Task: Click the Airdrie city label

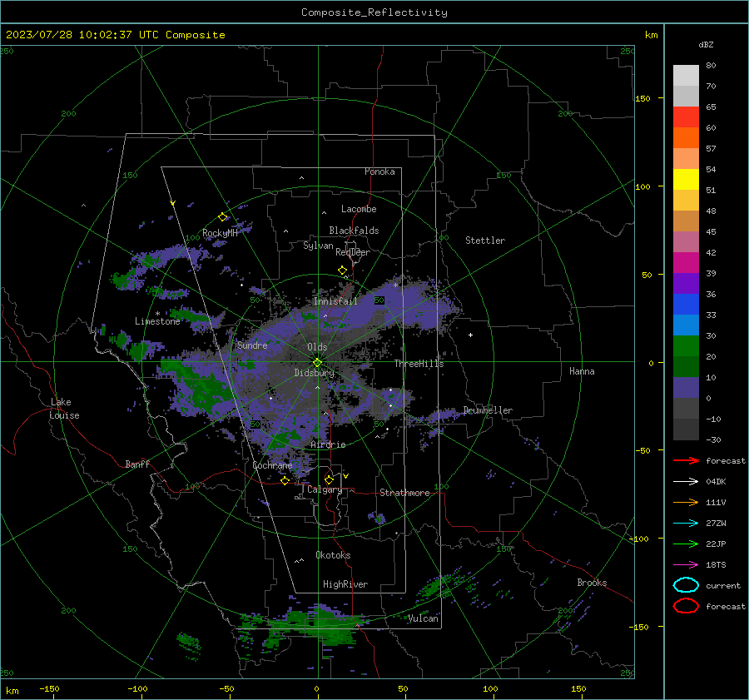Action: (x=328, y=444)
